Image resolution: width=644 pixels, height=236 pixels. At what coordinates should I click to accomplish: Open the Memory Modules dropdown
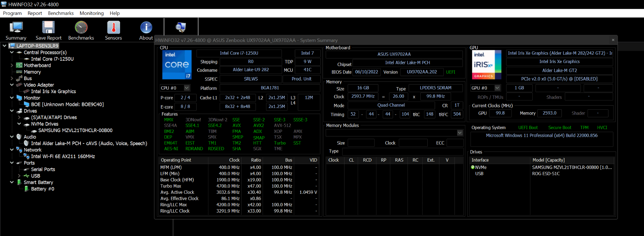[460, 133]
